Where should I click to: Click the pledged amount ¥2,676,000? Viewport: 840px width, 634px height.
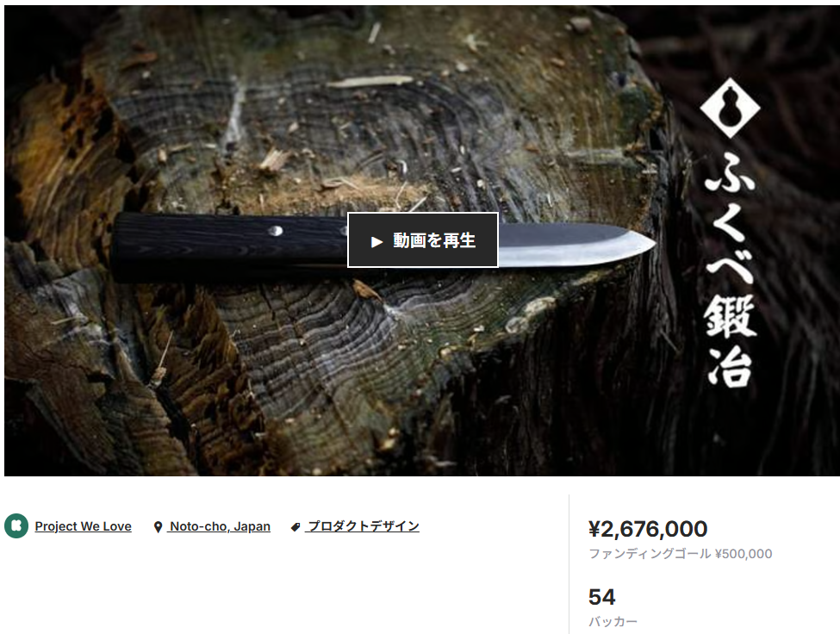tap(648, 529)
